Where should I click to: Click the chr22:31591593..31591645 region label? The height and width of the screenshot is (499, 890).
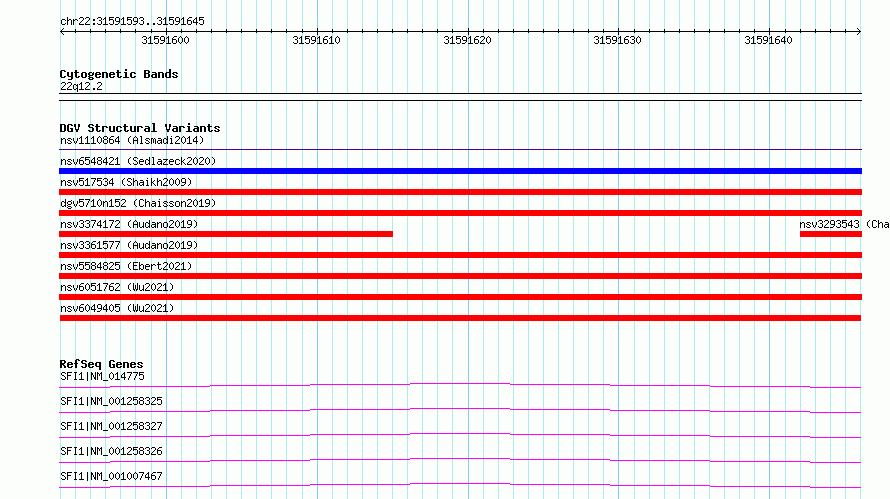132,21
